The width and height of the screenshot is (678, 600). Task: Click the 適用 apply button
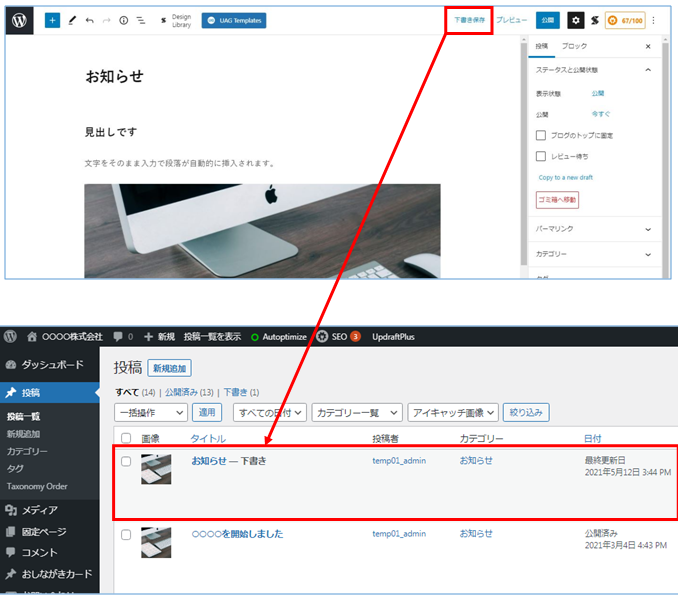207,412
